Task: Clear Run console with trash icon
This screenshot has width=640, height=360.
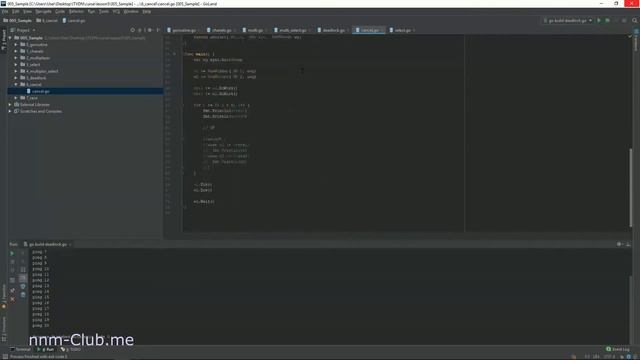Action: coord(23,295)
